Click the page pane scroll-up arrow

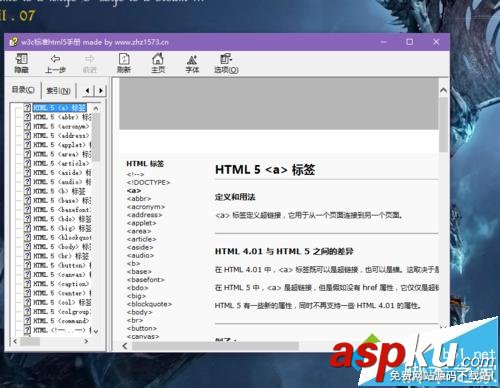(x=443, y=90)
